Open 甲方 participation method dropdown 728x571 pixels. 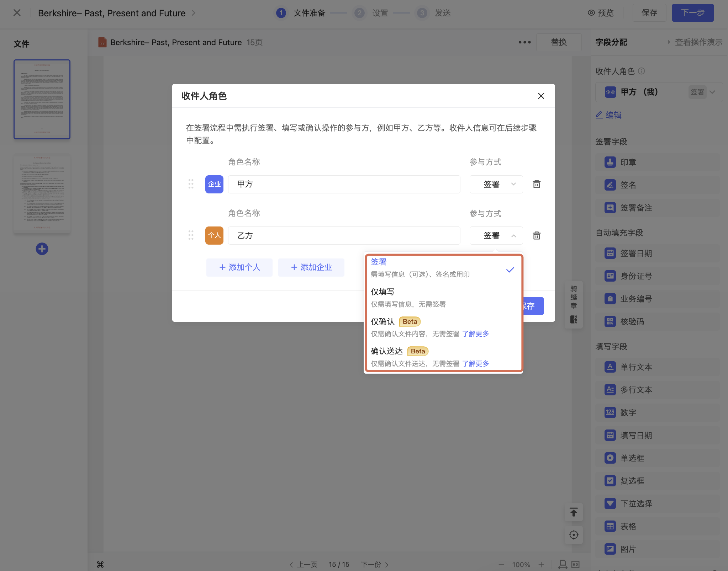[x=496, y=184]
